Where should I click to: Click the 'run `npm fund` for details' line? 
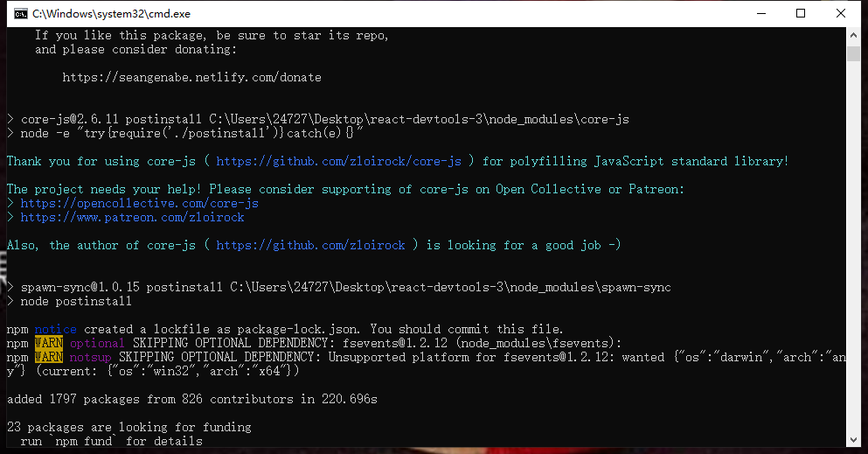tap(111, 441)
